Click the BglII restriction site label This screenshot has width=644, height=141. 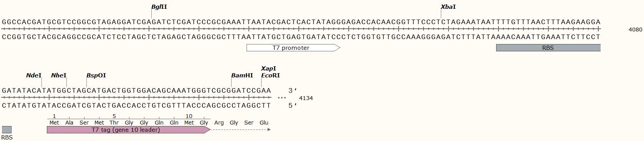pos(159,7)
